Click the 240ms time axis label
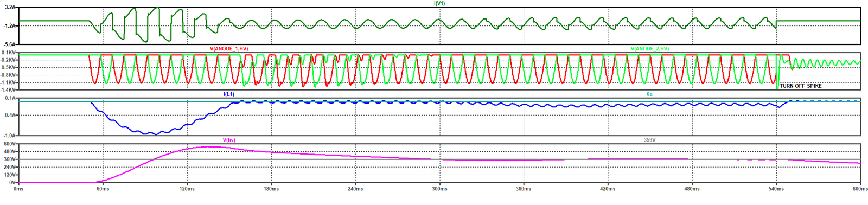The width and height of the screenshot is (868, 205). (355, 189)
